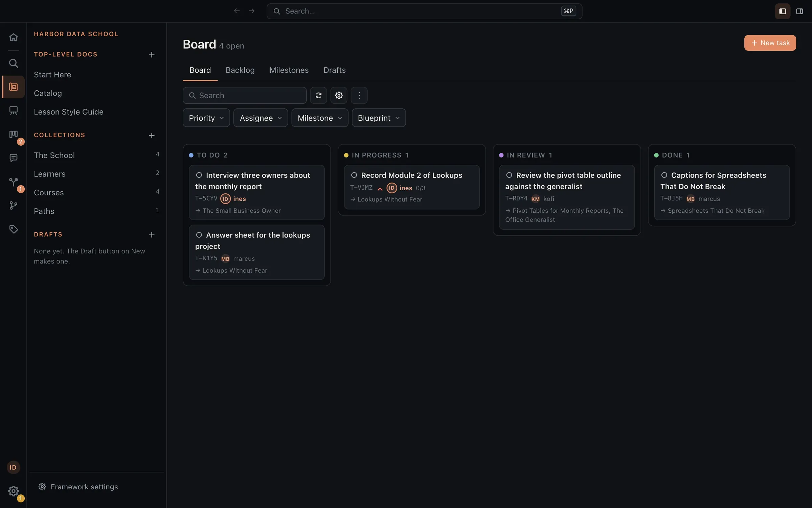Open the kanban board icon with badge 2
The height and width of the screenshot is (508, 812).
tap(13, 134)
